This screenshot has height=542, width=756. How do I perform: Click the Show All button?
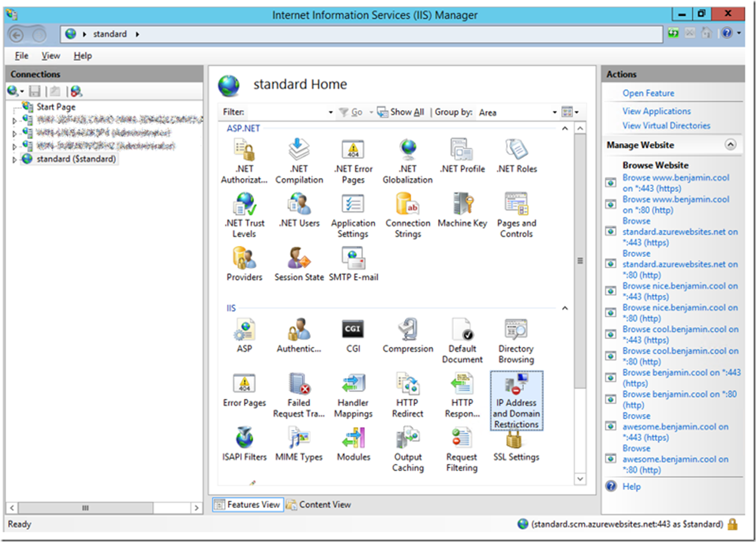tap(400, 112)
